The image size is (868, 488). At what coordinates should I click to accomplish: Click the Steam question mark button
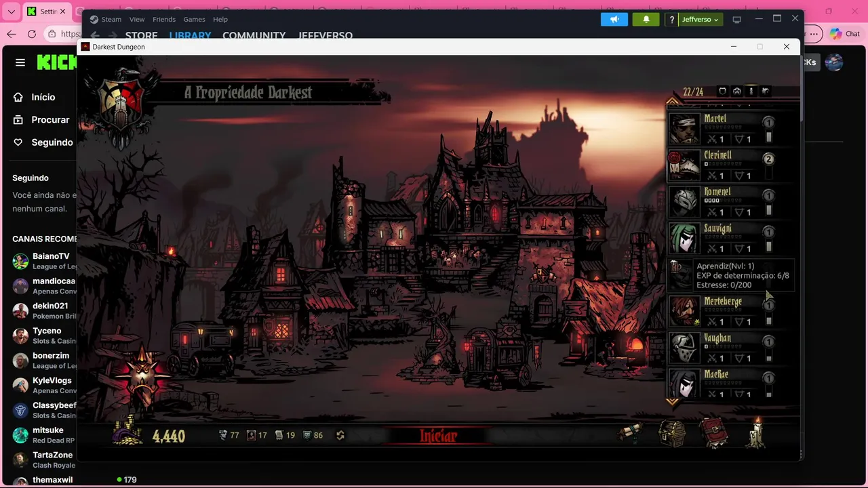[671, 19]
